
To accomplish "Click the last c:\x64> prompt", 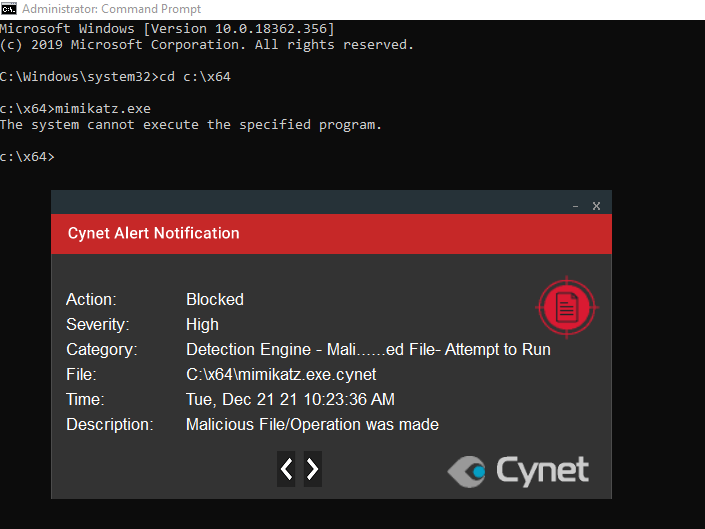I will coord(27,157).
